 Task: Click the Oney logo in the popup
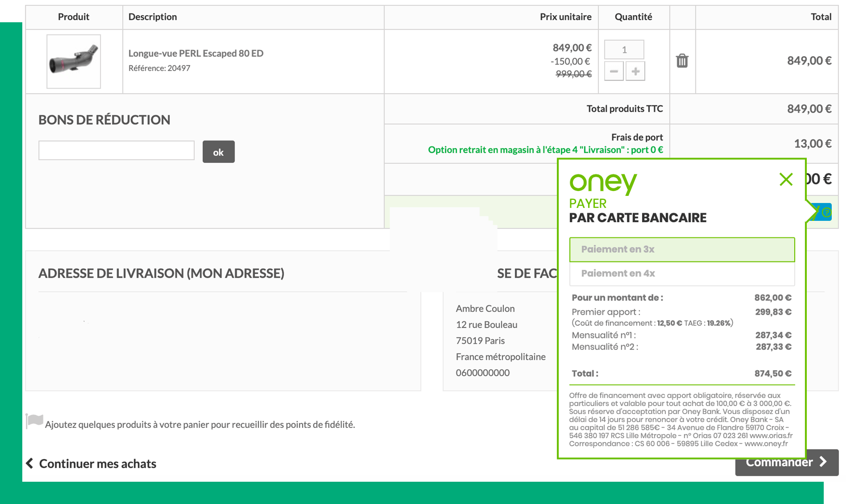point(602,182)
